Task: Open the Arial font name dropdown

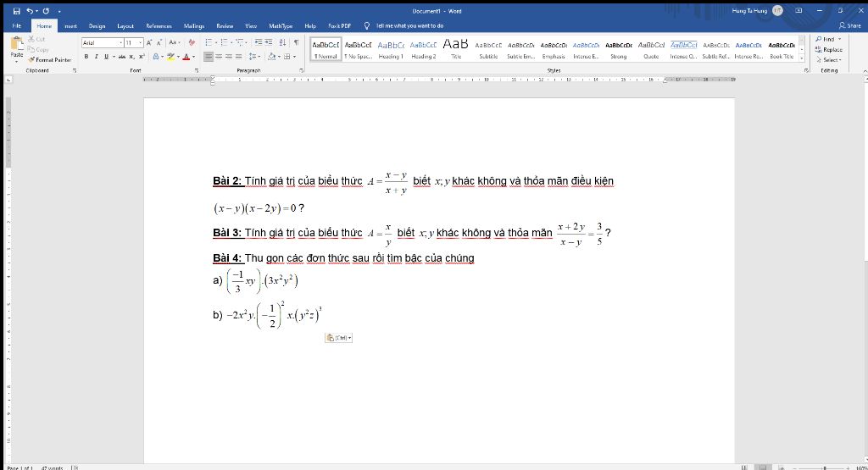Action: [x=120, y=42]
